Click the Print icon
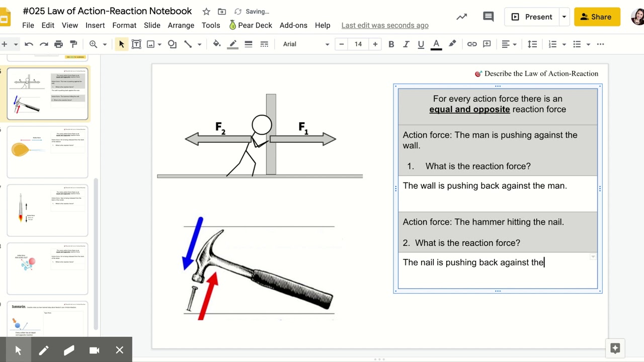Viewport: 644px width, 362px height. point(58,44)
